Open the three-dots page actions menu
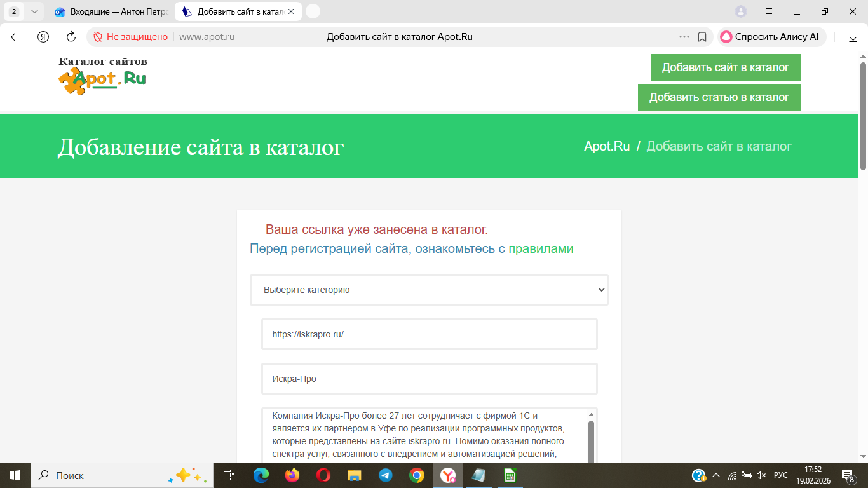 684,37
